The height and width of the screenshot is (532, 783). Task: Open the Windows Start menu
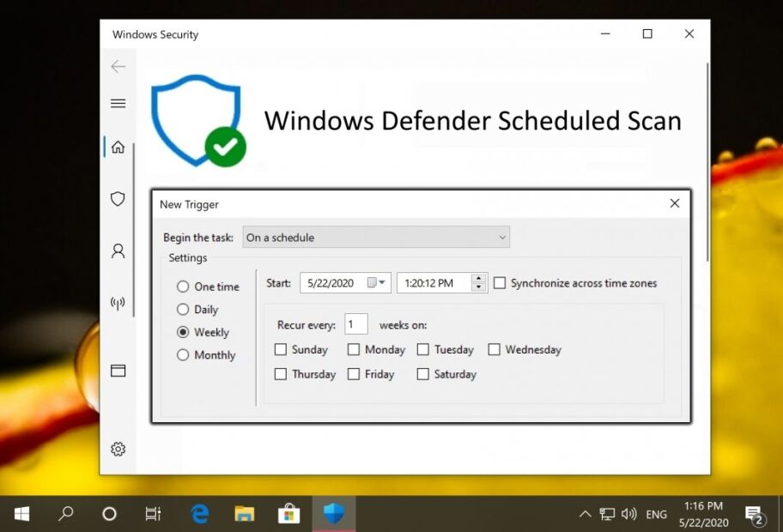point(21,514)
